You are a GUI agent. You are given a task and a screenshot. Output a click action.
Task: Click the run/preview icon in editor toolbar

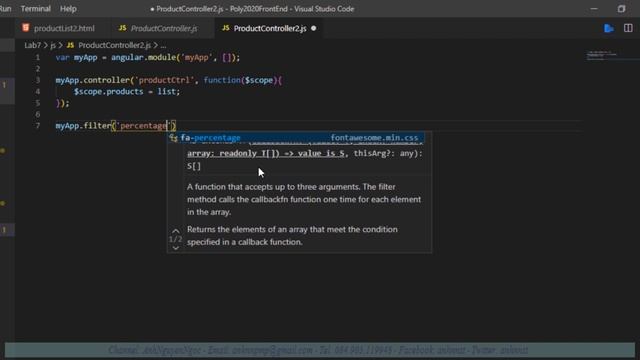point(609,28)
